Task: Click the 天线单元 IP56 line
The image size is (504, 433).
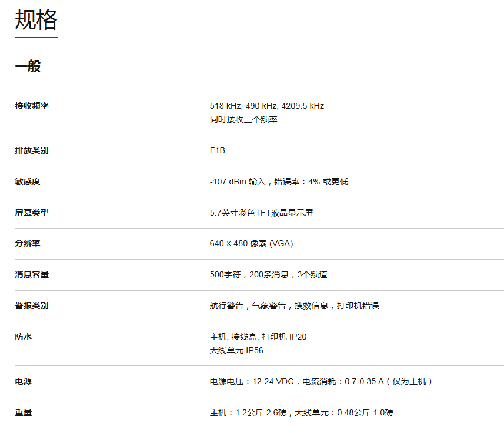Action: tap(236, 351)
